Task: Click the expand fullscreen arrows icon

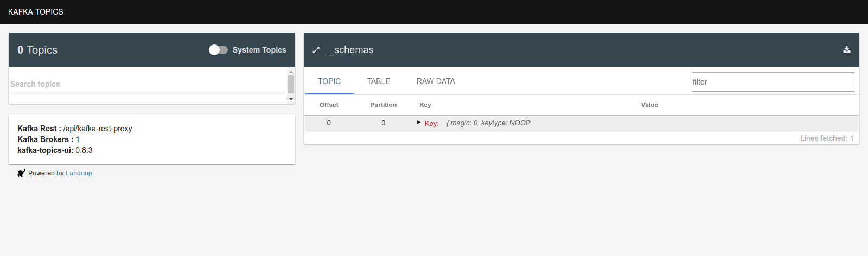Action: (316, 50)
